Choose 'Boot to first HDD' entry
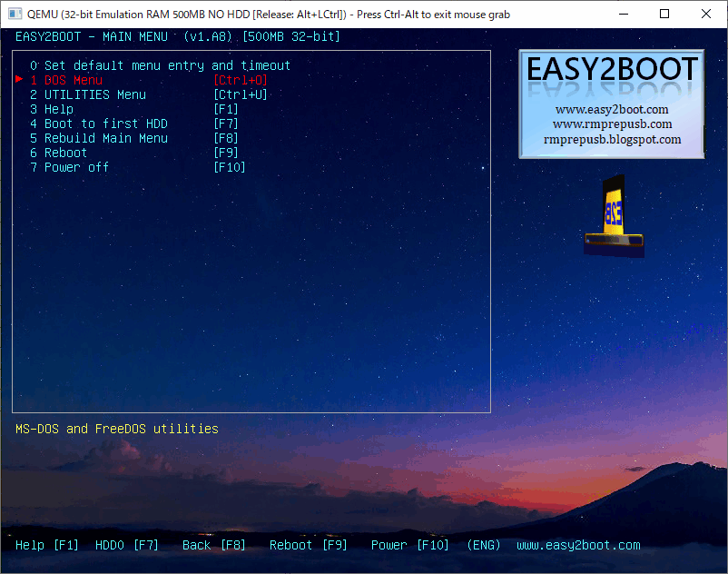The width and height of the screenshot is (728, 574). pos(98,124)
